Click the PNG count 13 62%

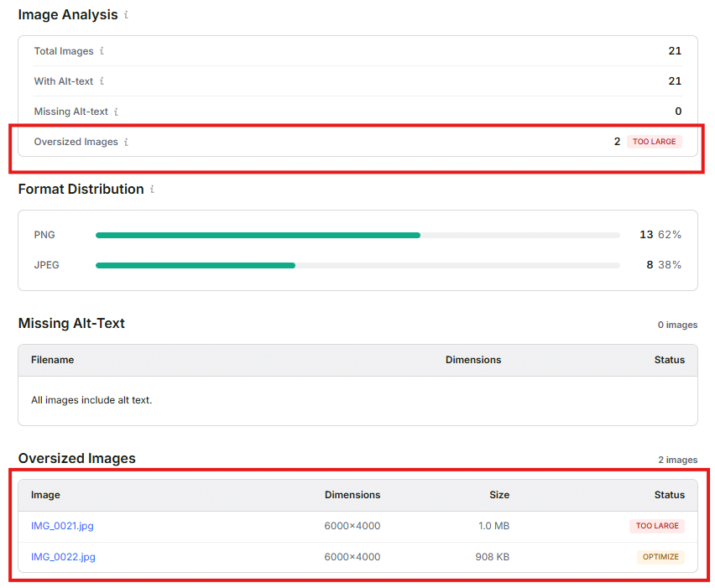660,235
